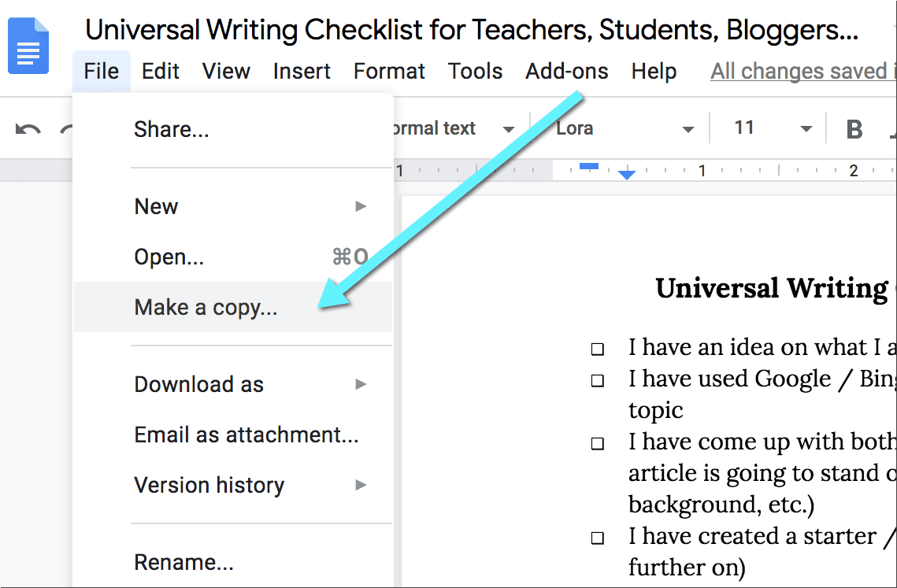Click the left indent triangle marker

pyautogui.click(x=627, y=175)
